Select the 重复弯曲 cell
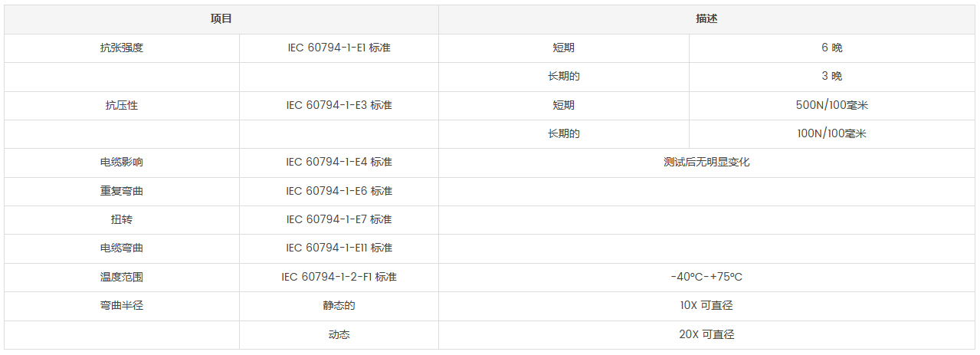The image size is (980, 355). coord(121,191)
